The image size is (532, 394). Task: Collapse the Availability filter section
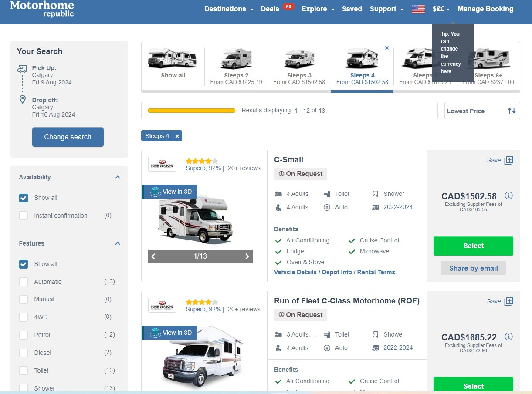117,177
